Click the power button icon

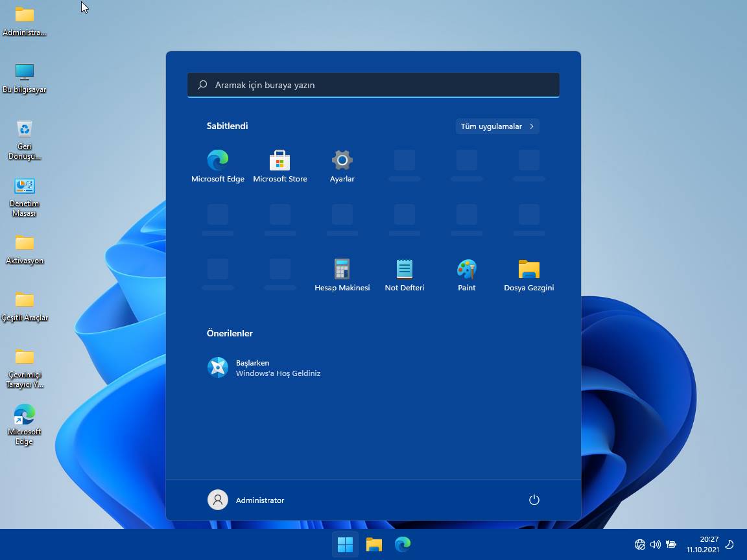(x=534, y=500)
